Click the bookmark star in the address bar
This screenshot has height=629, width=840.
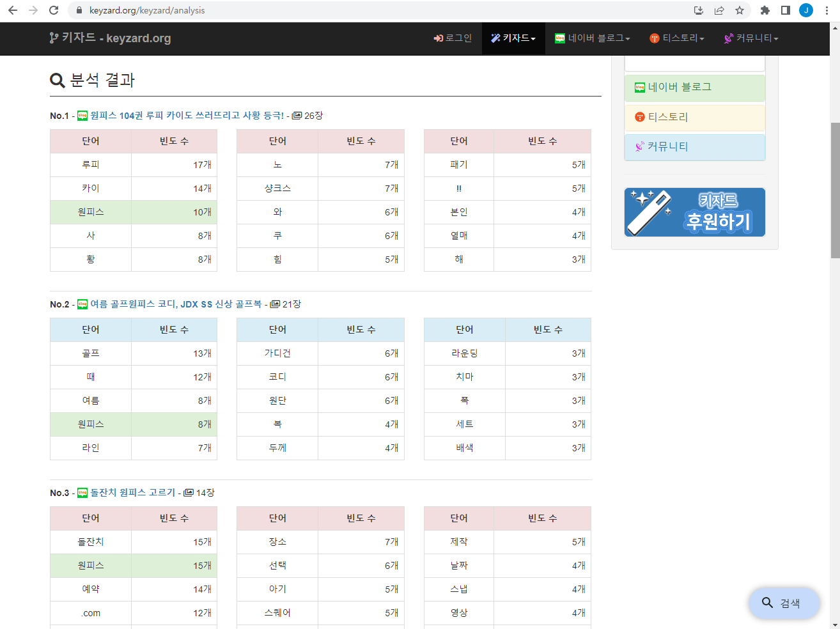[740, 10]
